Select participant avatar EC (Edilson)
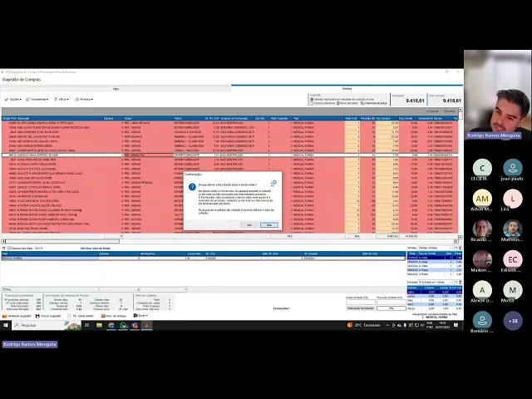Viewport: 532px width, 399px height. tap(513, 259)
